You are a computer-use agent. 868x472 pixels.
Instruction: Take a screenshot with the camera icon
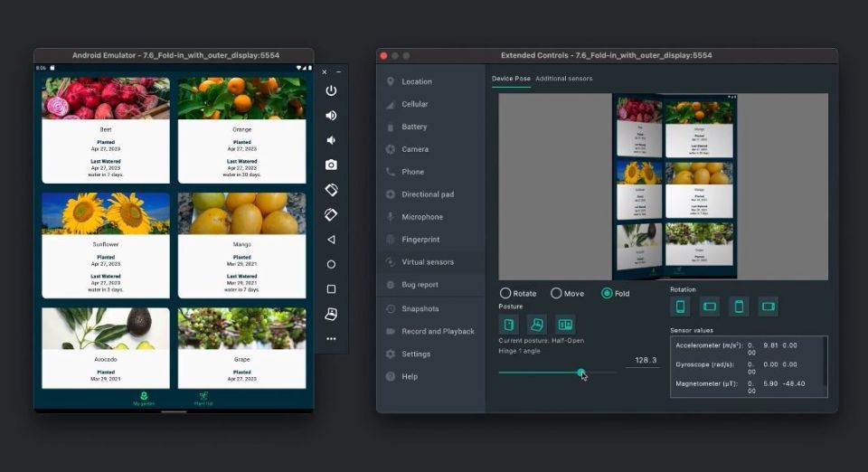point(331,165)
